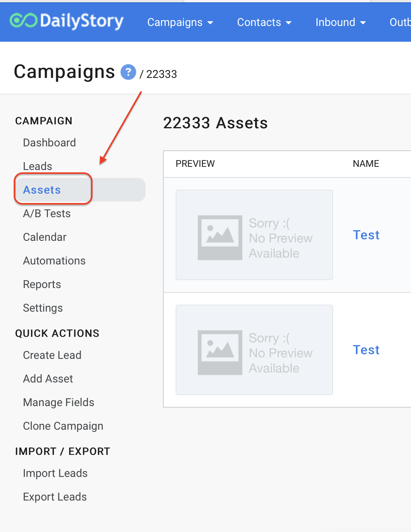Screen dimensions: 411x532
Task: Open the first Test asset link
Action: [366, 235]
